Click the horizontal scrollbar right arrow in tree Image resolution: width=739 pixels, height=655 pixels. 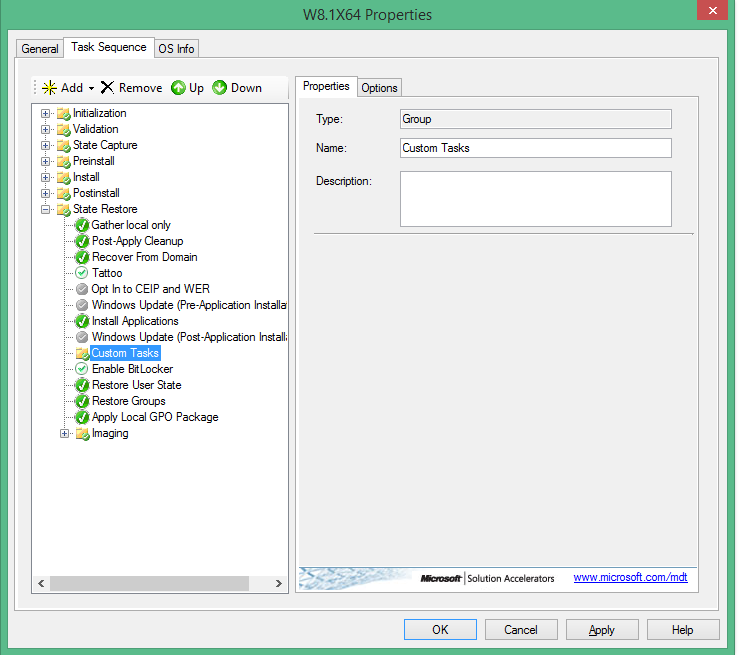281,583
